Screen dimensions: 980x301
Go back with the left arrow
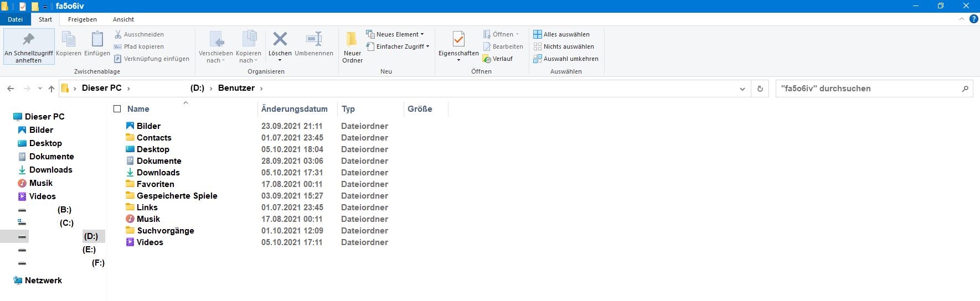tap(11, 89)
